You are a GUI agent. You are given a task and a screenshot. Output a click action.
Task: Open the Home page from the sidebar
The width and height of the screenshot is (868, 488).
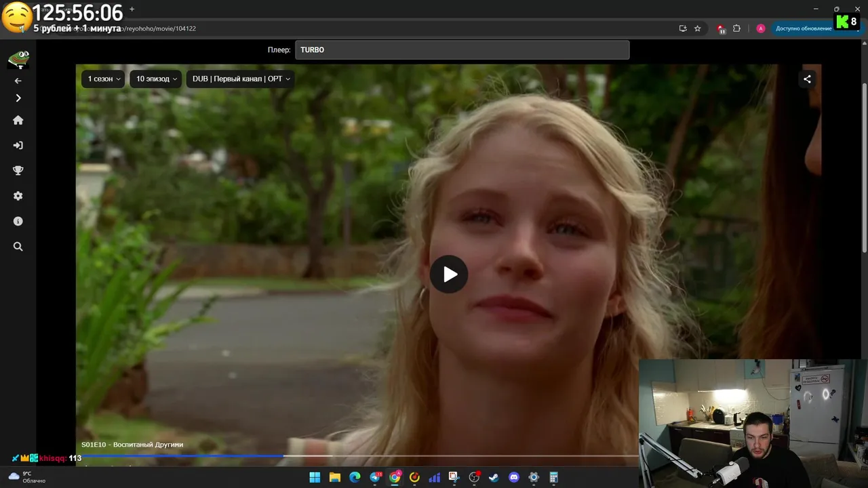coord(18,120)
